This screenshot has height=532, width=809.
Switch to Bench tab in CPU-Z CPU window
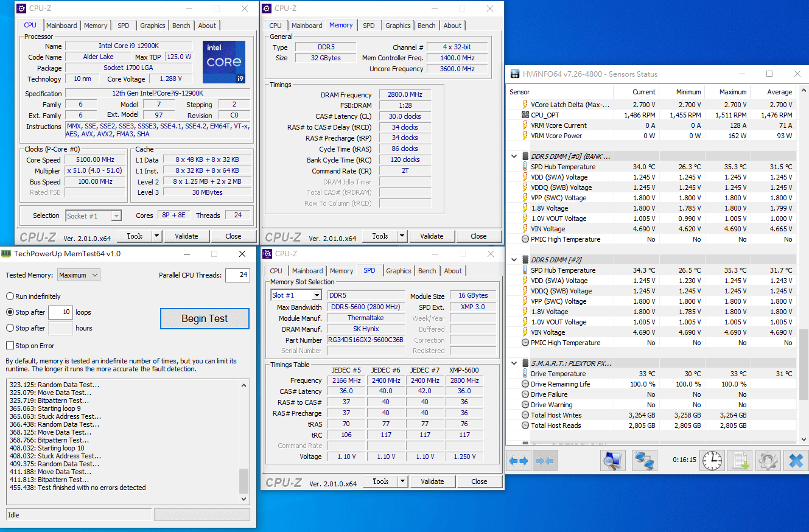point(181,26)
